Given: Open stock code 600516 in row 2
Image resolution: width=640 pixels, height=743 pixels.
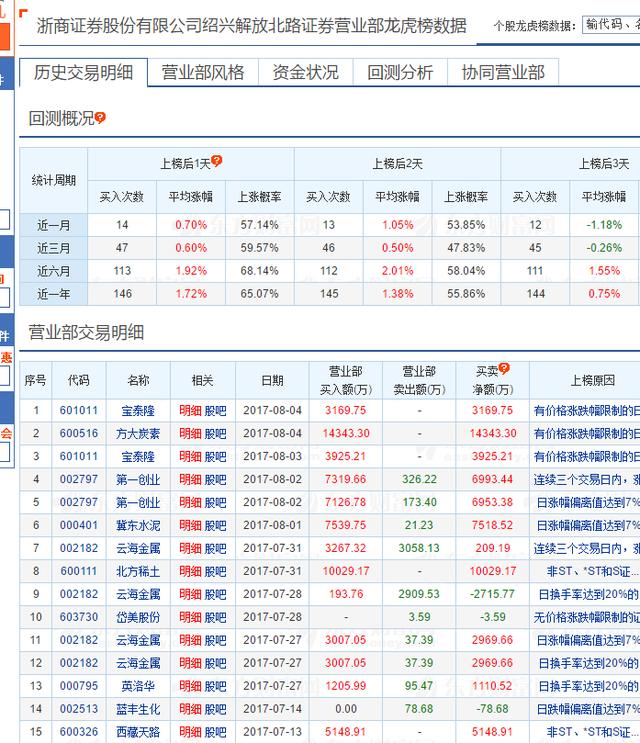Looking at the screenshot, I should coord(79,433).
